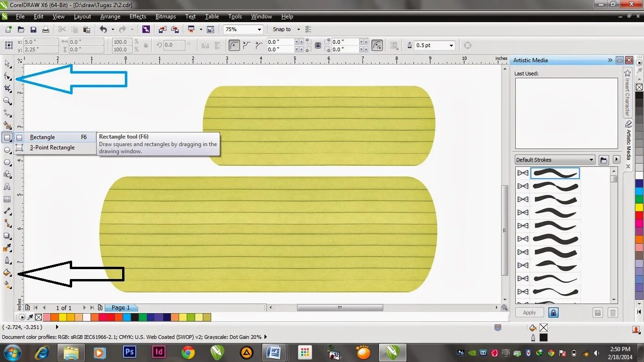
Task: Click the New document icon
Action: pyautogui.click(x=8, y=29)
